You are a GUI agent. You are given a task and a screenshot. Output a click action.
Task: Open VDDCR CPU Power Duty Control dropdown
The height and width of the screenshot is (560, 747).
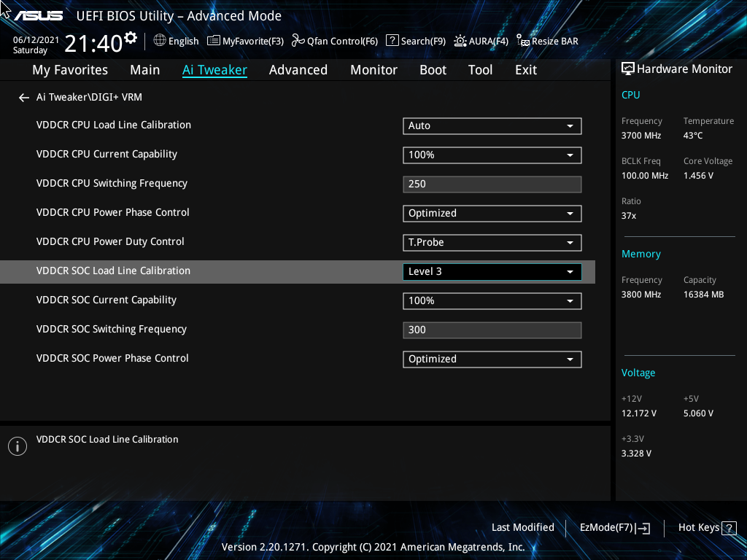(492, 242)
